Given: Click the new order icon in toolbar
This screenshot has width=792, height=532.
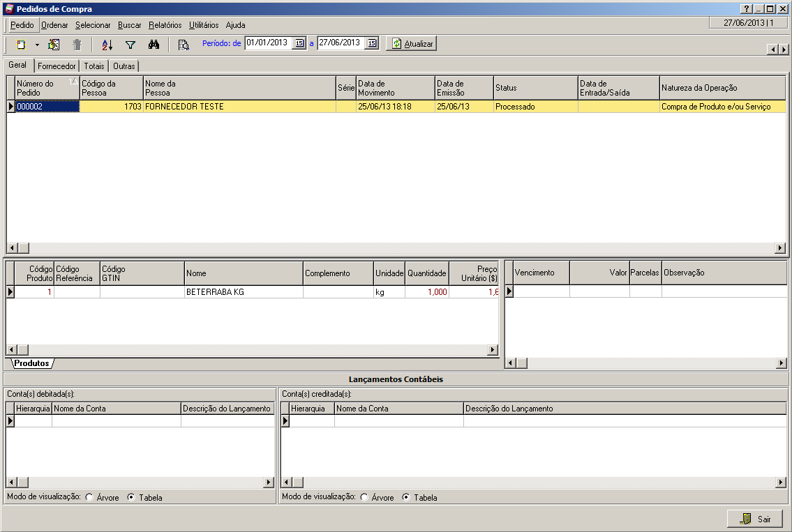Looking at the screenshot, I should coord(21,44).
